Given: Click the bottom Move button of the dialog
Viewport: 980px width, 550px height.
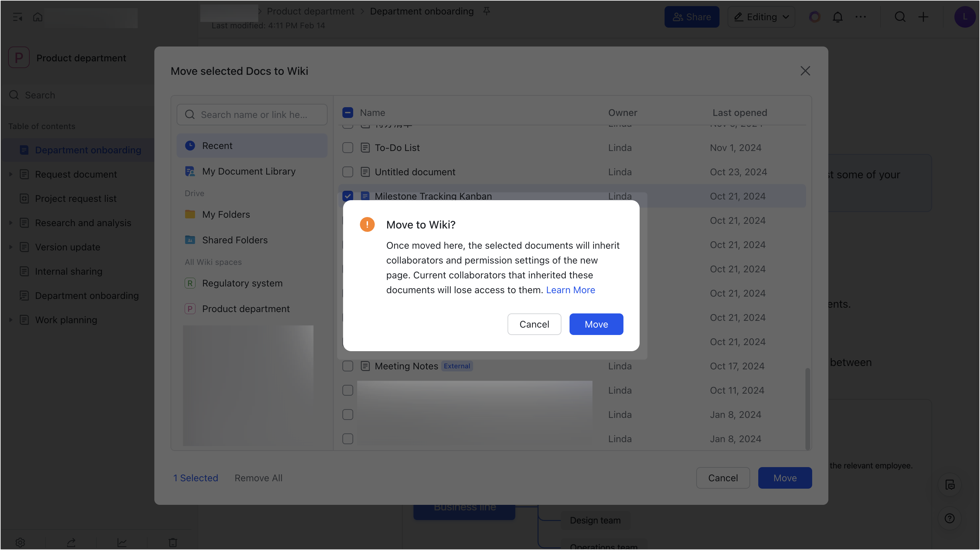Looking at the screenshot, I should (785, 478).
